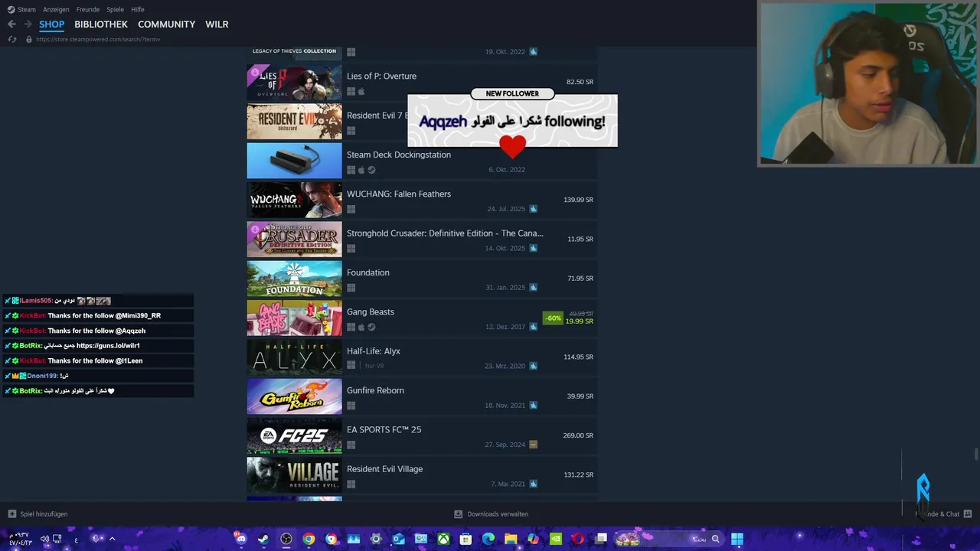Open the guns.lol/wilr1 link in chat
The width and height of the screenshot is (980, 551).
(x=108, y=346)
